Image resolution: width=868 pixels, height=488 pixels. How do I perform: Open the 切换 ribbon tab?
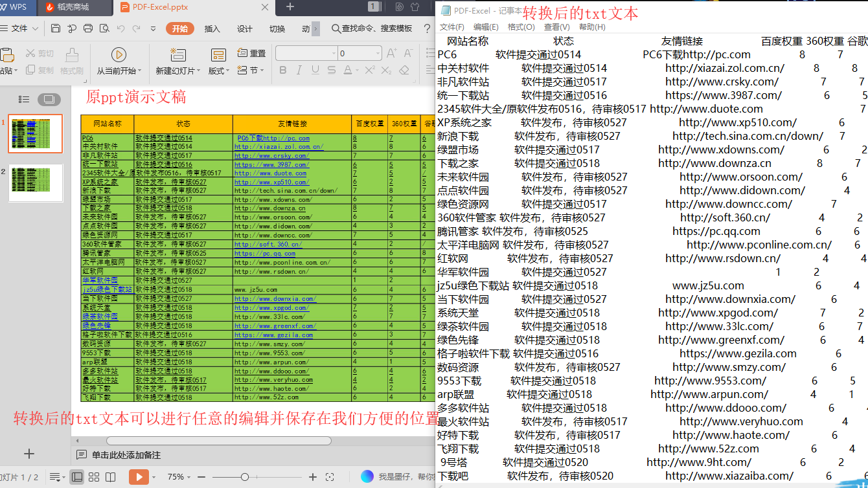click(277, 28)
